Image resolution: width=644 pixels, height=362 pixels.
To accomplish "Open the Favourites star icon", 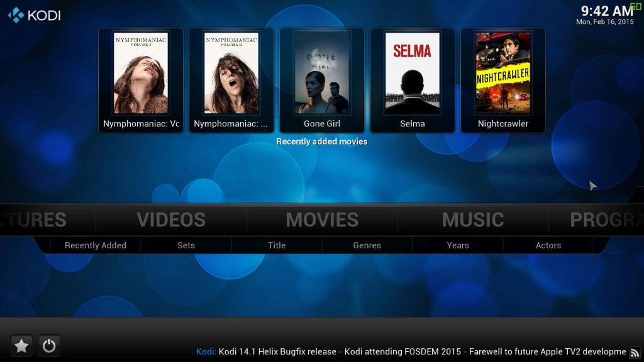I will tap(21, 346).
